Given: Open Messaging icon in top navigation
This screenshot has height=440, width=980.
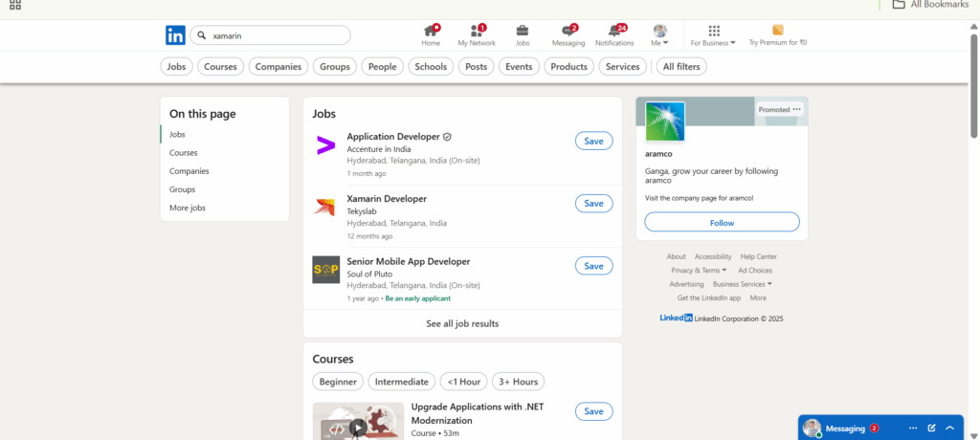Looking at the screenshot, I should 568,32.
